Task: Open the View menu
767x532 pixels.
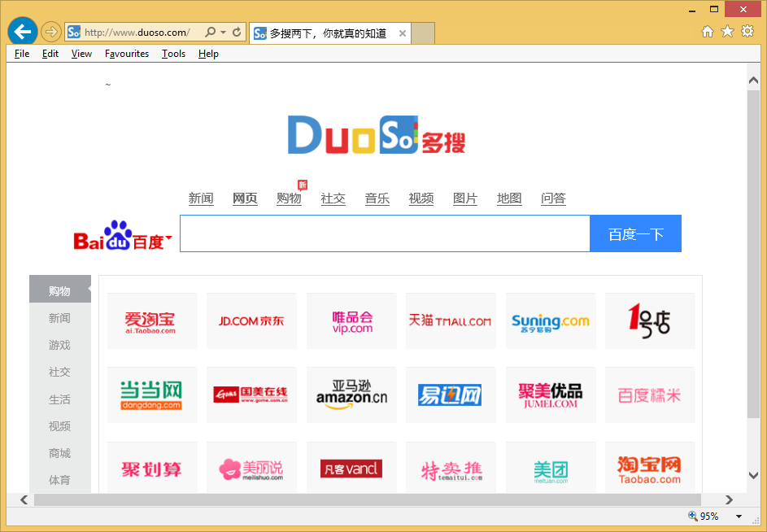Action: point(81,54)
